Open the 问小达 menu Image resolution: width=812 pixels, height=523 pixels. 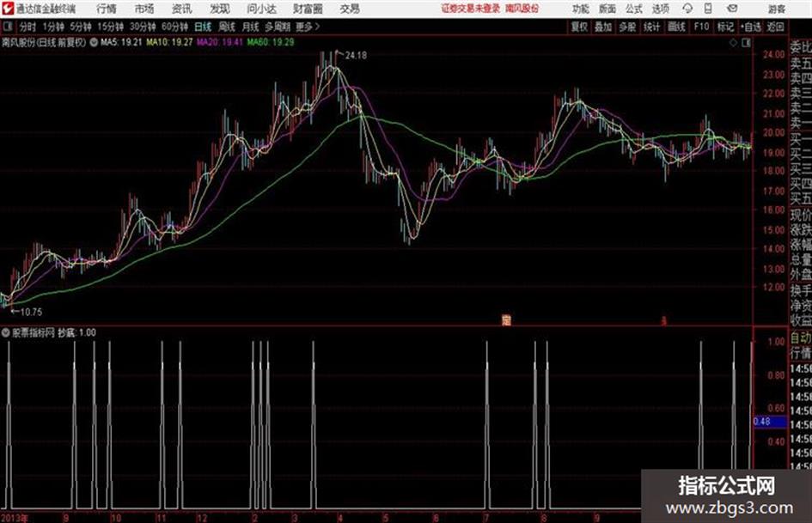261,9
